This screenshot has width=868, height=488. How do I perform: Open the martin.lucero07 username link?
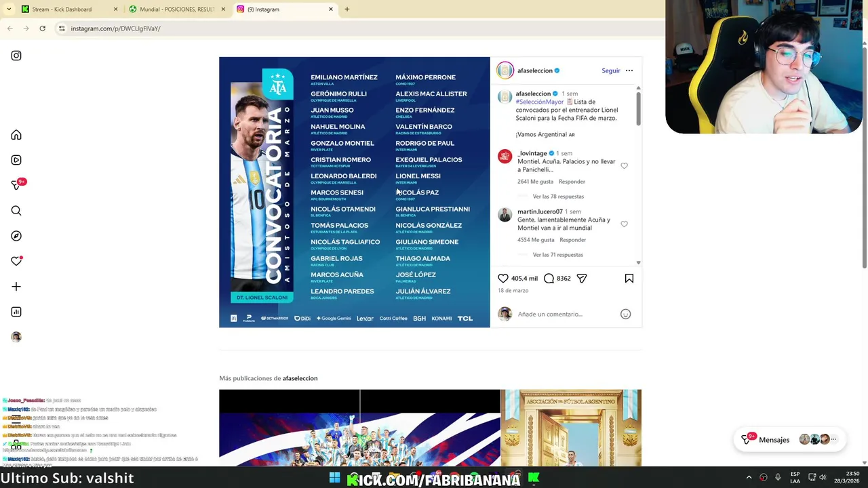[x=540, y=211]
